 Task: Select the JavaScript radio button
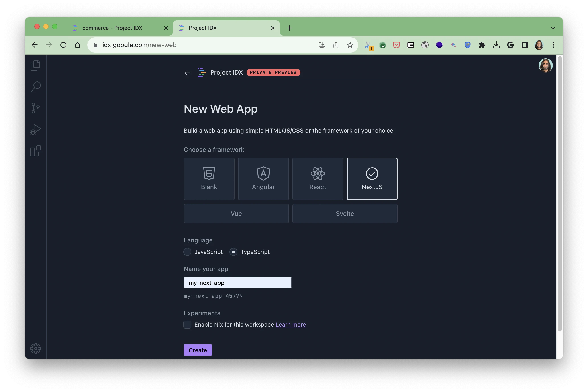pos(187,252)
